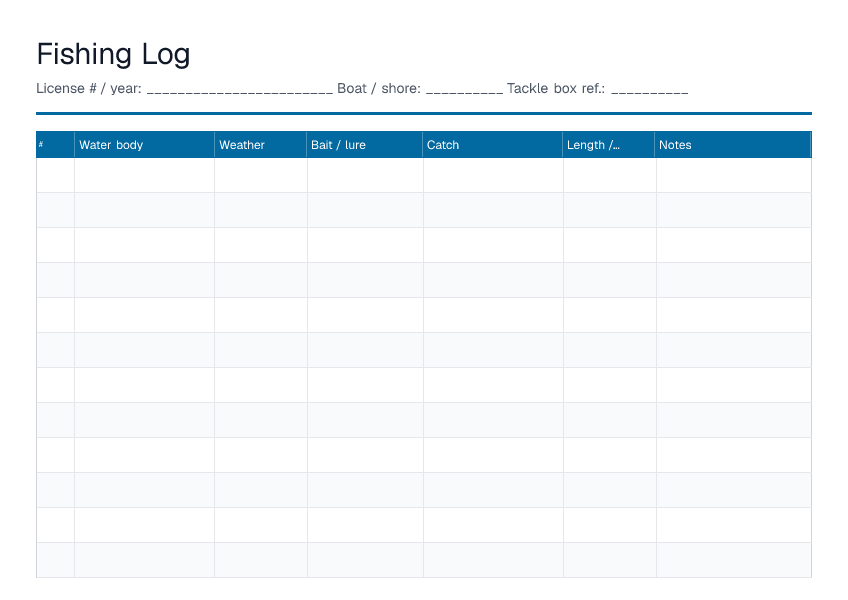Click the License # / year blank line
848x600 pixels.
[x=240, y=89]
